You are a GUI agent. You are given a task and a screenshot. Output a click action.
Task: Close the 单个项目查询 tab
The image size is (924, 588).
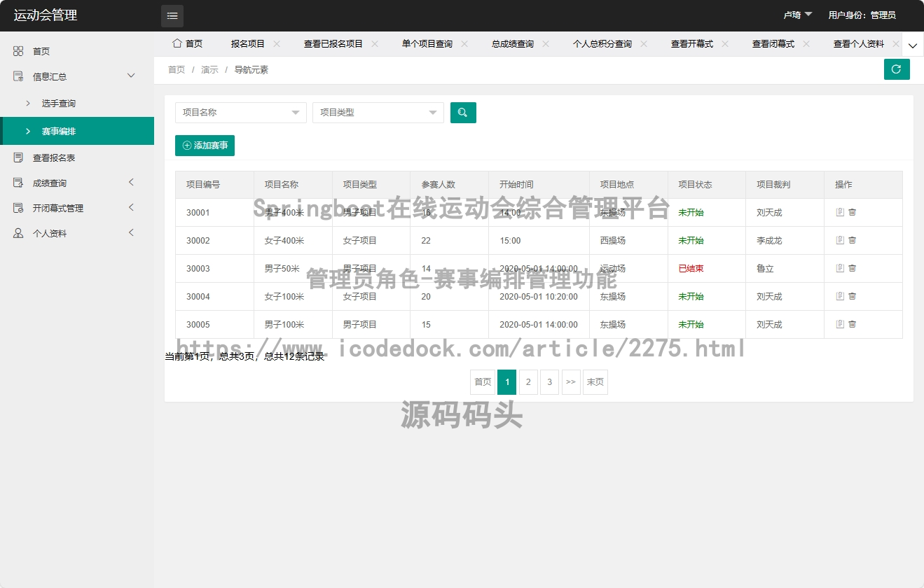point(464,43)
